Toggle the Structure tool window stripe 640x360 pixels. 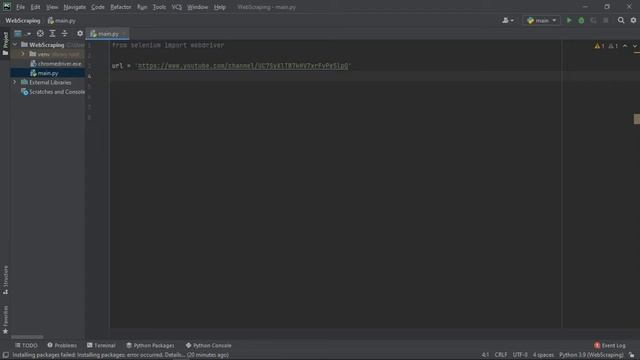click(5, 280)
